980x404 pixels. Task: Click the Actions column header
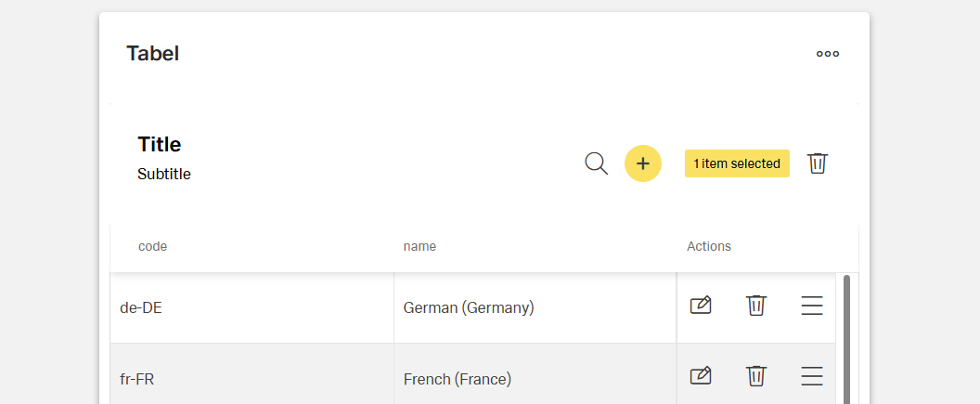click(x=709, y=246)
